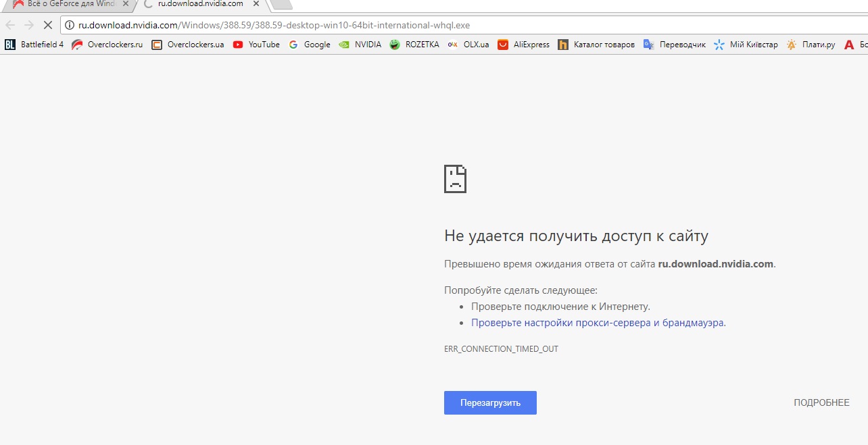The image size is (868, 445).
Task: Click the text Проверьте подключение к Интернету
Action: pos(560,307)
